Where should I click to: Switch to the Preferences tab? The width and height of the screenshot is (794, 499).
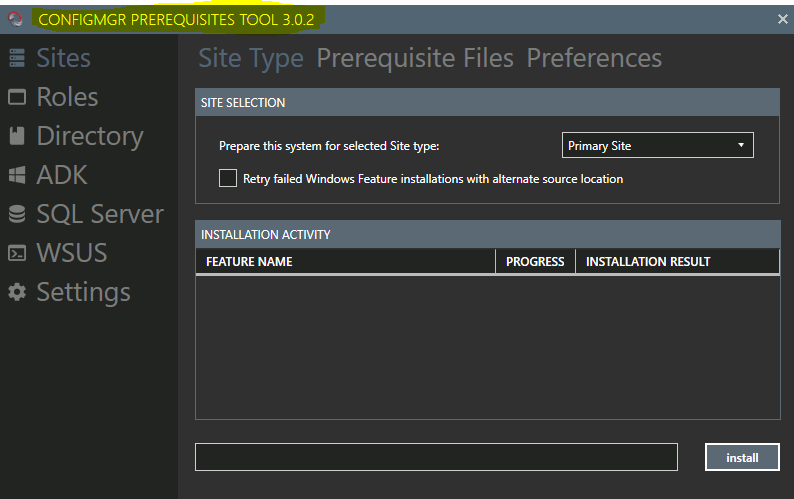click(594, 59)
